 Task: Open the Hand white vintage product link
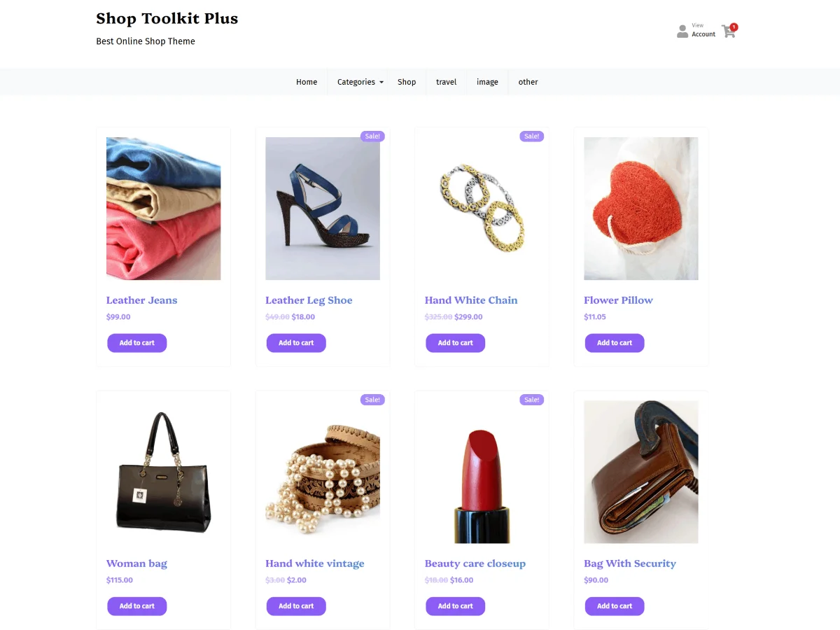click(314, 563)
